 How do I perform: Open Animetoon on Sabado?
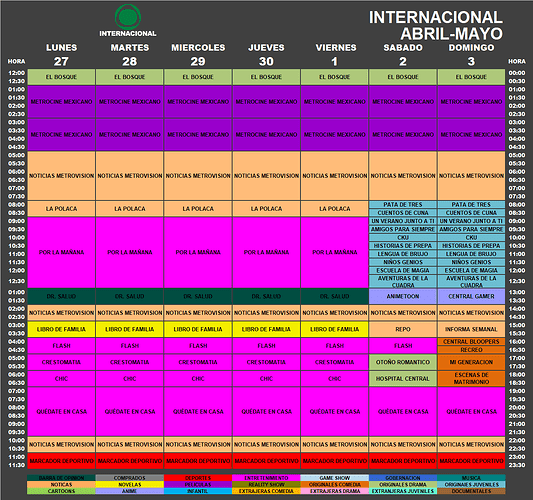[403, 296]
